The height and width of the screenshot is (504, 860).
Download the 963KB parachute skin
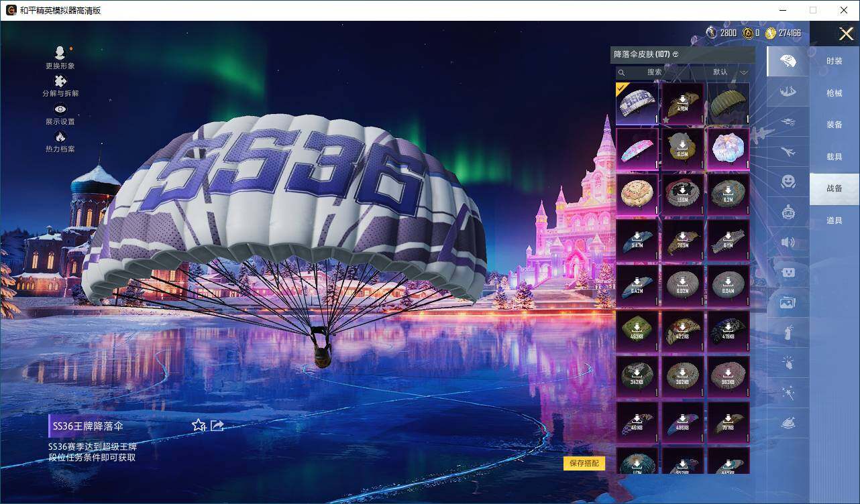pos(729,377)
